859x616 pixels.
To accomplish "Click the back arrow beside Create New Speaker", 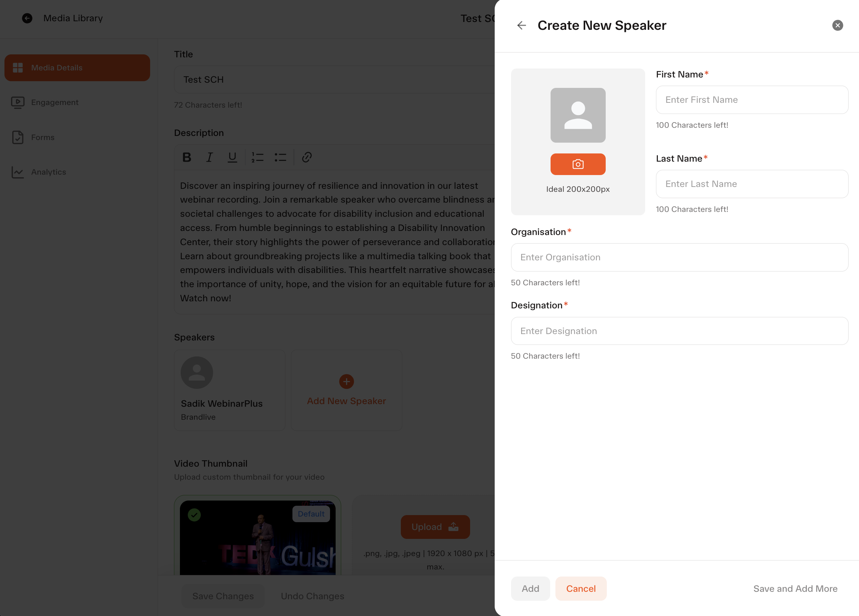I will tap(522, 25).
